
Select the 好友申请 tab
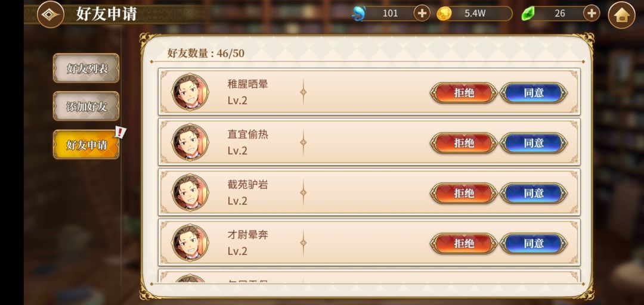(86, 145)
